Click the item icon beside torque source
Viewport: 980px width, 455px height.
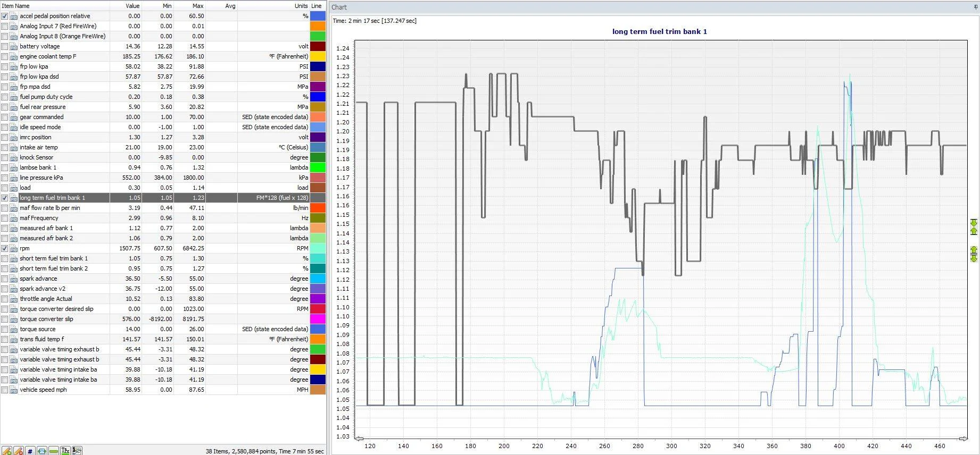[x=14, y=329]
